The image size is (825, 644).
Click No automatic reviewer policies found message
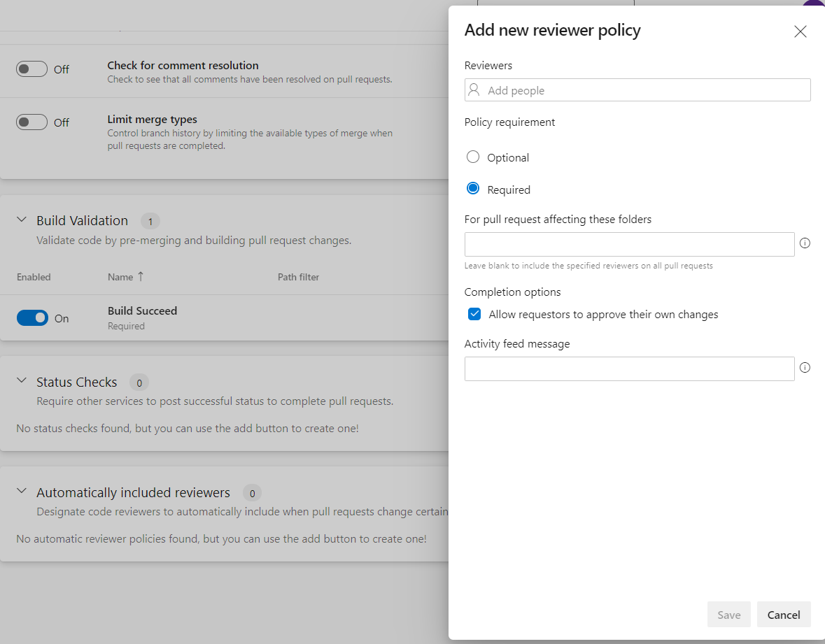tap(221, 539)
